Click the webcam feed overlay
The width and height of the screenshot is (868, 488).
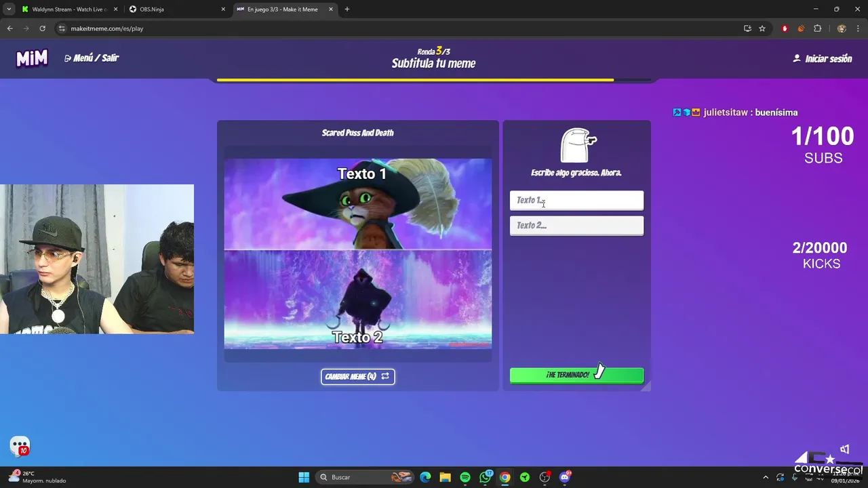pos(97,259)
